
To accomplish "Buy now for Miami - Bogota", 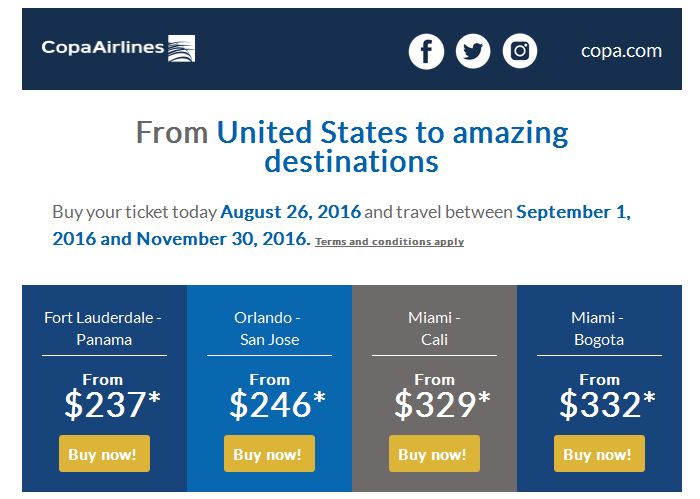I will coord(599,453).
